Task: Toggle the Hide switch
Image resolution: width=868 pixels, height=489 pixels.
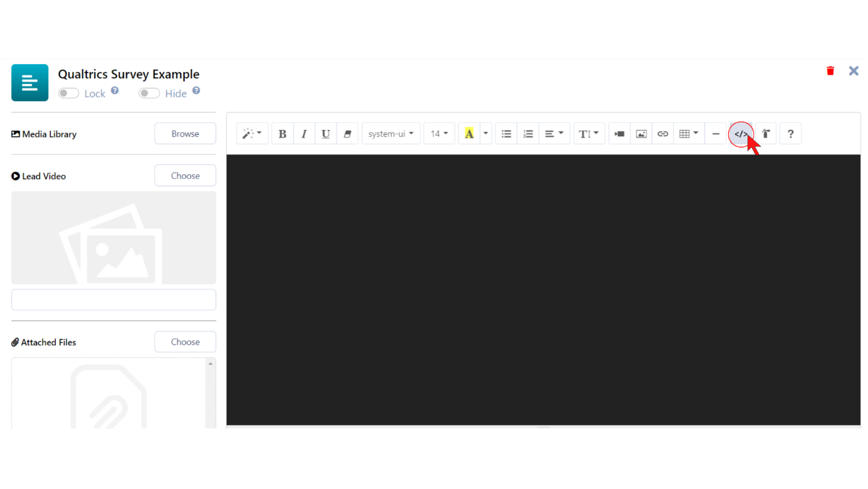Action: tap(149, 94)
